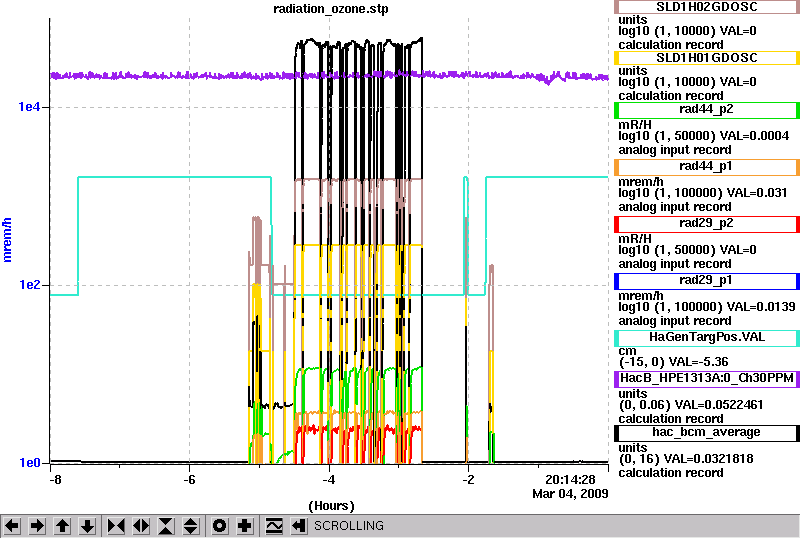Expand the time axis with the outward-pointing triangles icon
800x538 pixels.
(x=141, y=526)
